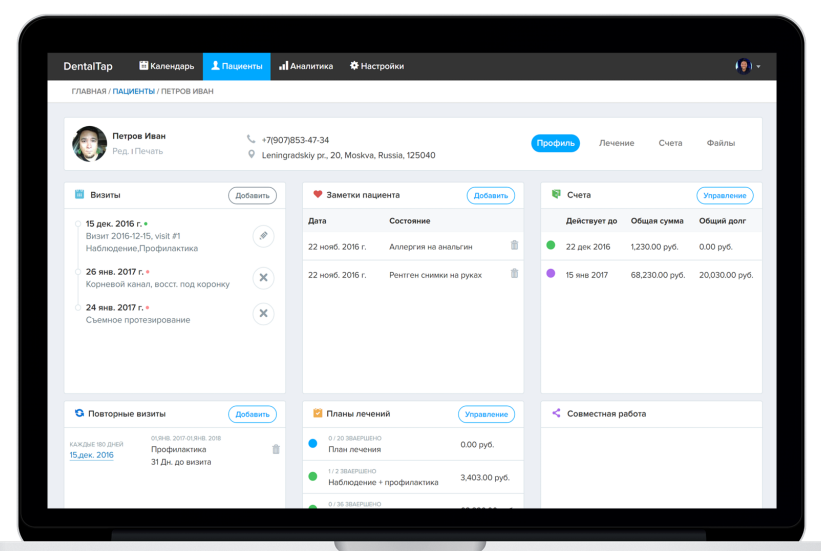Click the Общий долг column header
821x551 pixels.
click(723, 221)
